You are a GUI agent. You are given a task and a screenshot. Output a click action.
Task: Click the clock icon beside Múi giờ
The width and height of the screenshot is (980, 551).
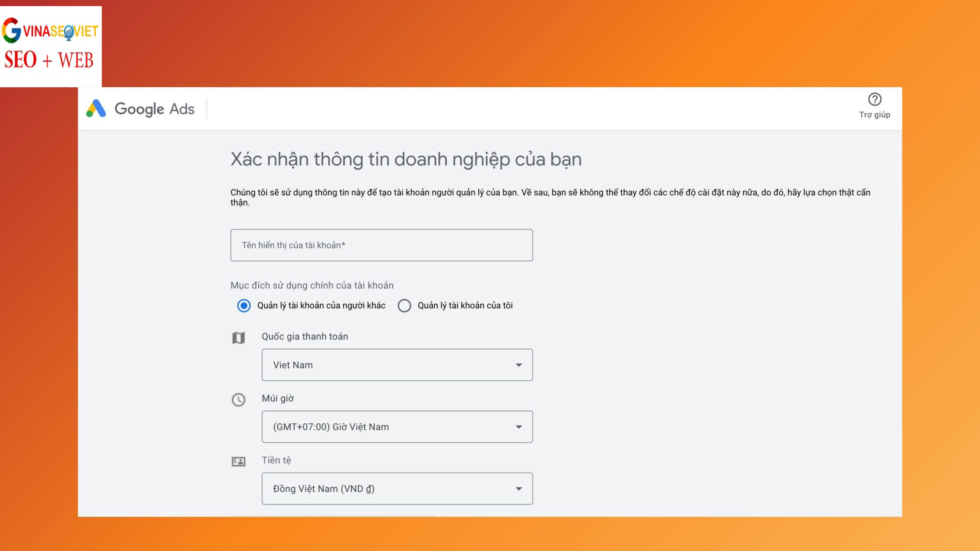[238, 400]
